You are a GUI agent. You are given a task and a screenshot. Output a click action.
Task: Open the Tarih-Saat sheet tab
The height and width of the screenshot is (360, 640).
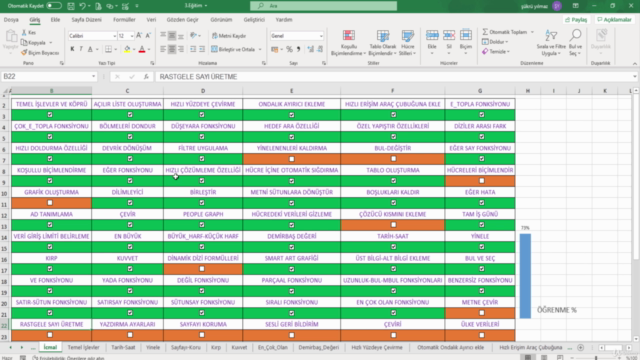coord(123,347)
